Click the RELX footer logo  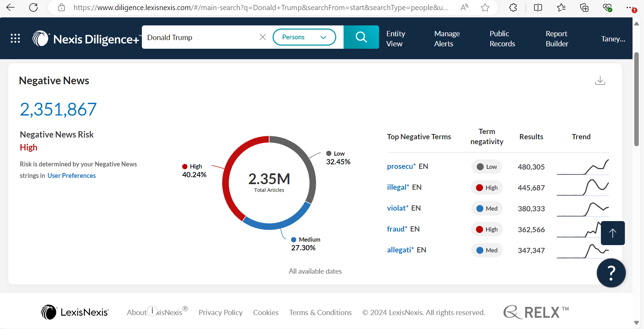[536, 312]
